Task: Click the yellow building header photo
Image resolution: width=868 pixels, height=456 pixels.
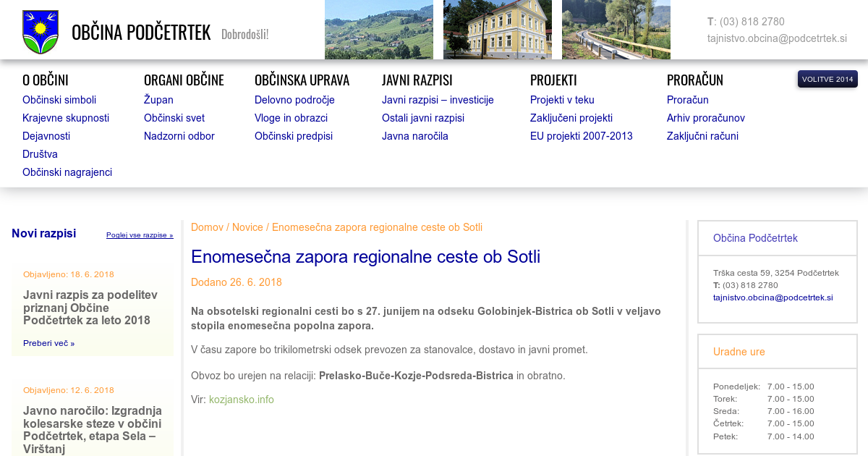Action: coord(497,30)
